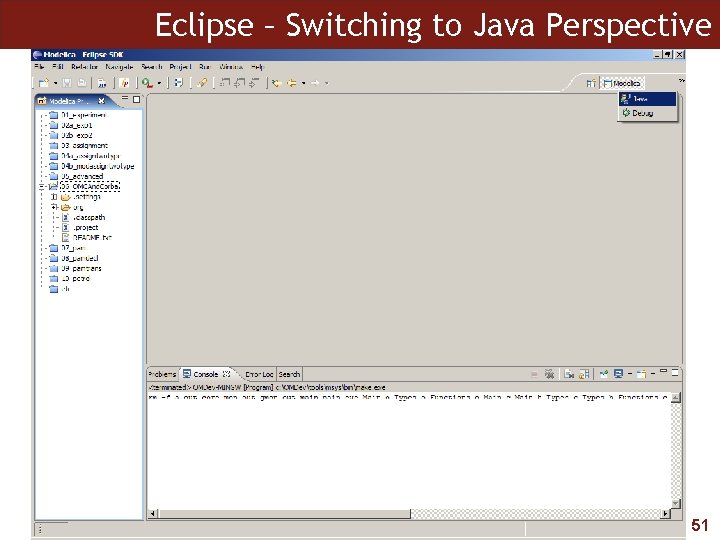
Task: Expand the .settings folder
Action: coord(54,197)
